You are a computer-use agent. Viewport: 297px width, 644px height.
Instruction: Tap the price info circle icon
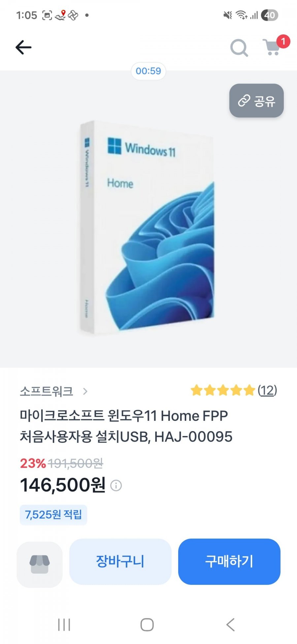pos(116,485)
